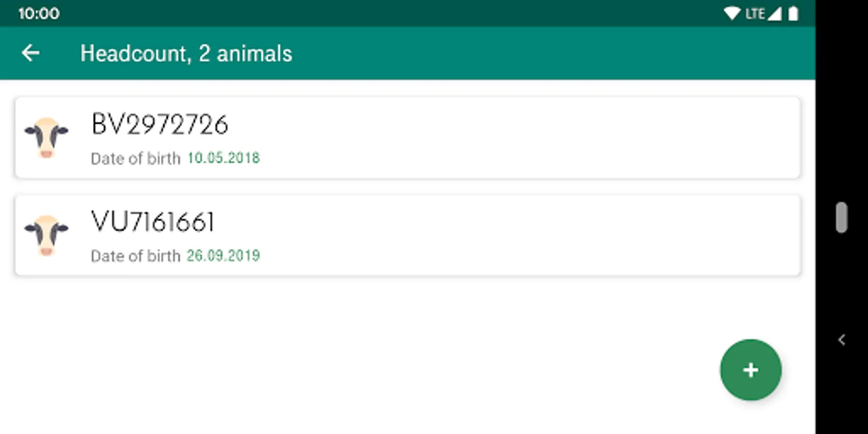Viewport: 868px width, 434px height.
Task: Tap the gray pill handle on black bar
Action: pos(841,217)
